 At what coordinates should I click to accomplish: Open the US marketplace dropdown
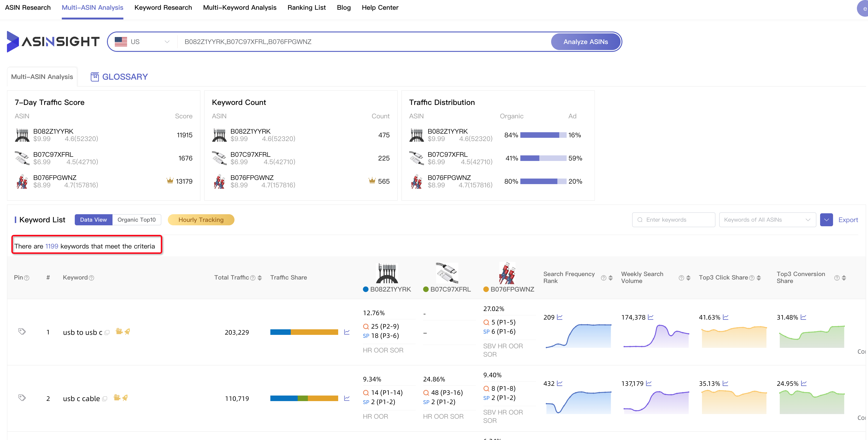click(142, 42)
